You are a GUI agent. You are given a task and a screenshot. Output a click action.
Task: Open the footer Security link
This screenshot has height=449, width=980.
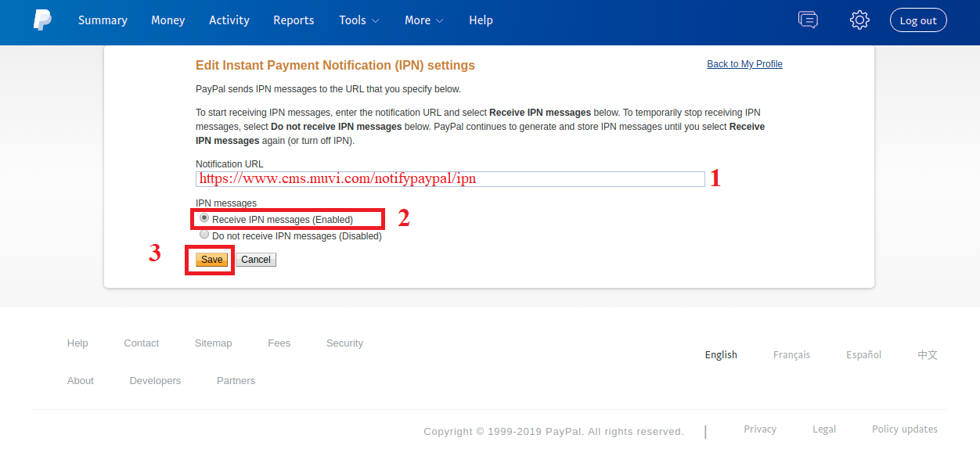coord(344,343)
